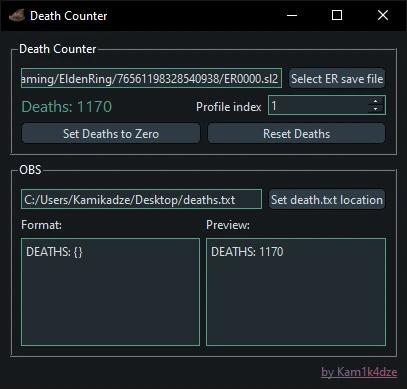Viewport: 407px width, 389px height.
Task: Click Set Deaths to Zero button
Action: (111, 134)
